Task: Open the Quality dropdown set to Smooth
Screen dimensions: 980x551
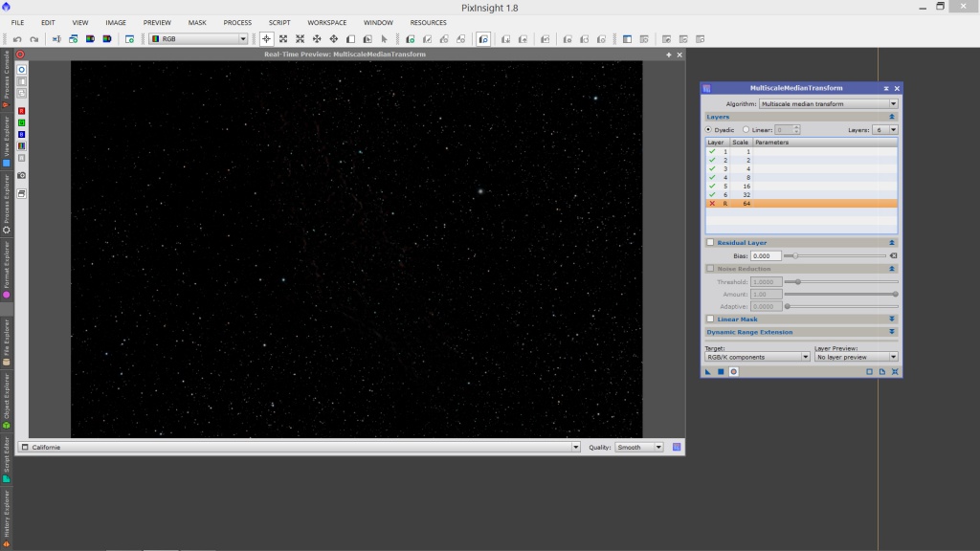Action: (x=639, y=447)
